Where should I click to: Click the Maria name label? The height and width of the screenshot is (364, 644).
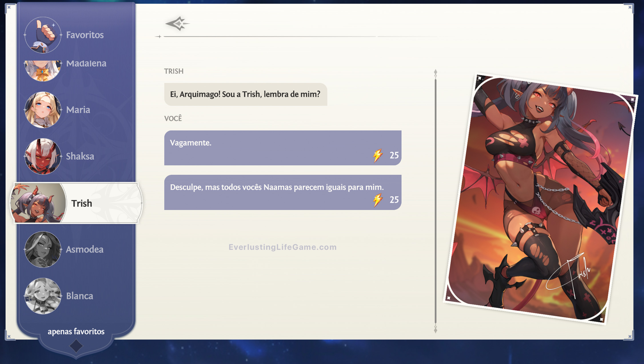pos(78,110)
